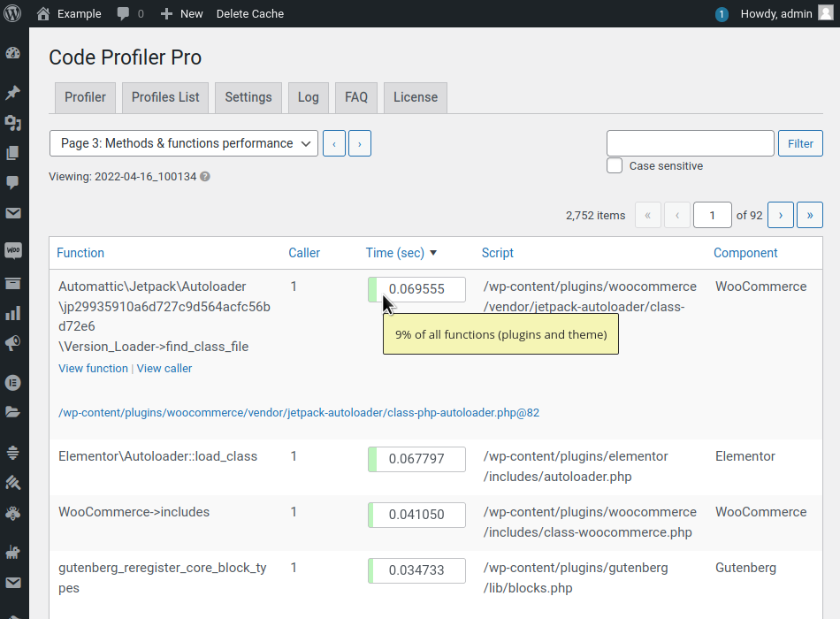Click Delete Cache in the admin bar
Viewport: 840px width, 619px height.
[250, 13]
